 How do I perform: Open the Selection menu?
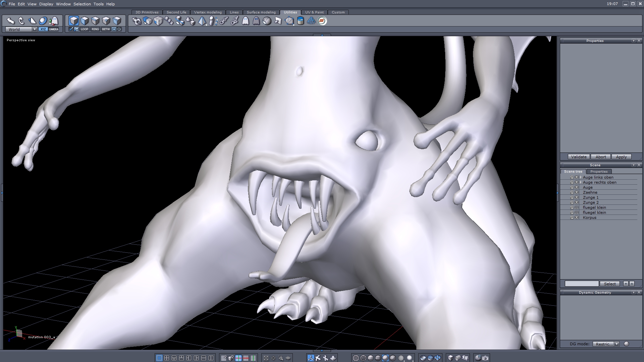(82, 4)
